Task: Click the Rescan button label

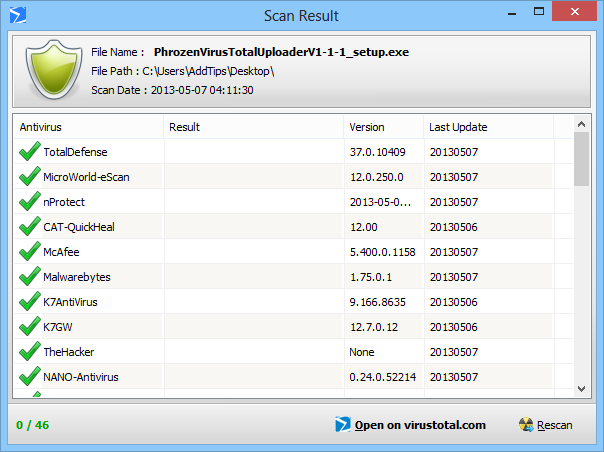Action: [555, 425]
